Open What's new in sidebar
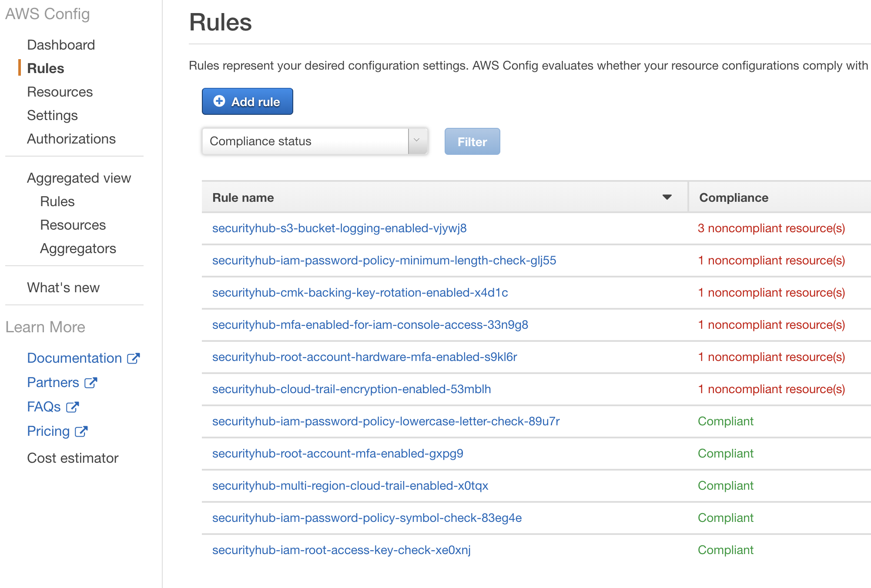The image size is (871, 588). point(63,287)
